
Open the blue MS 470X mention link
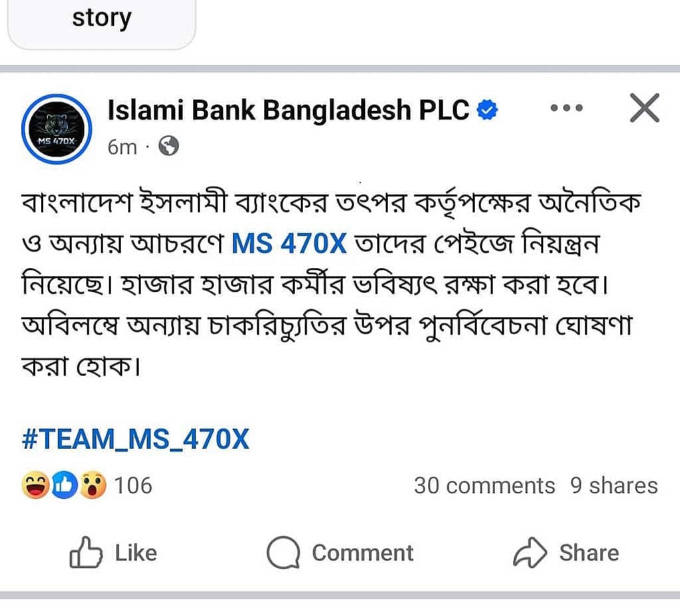coord(290,243)
